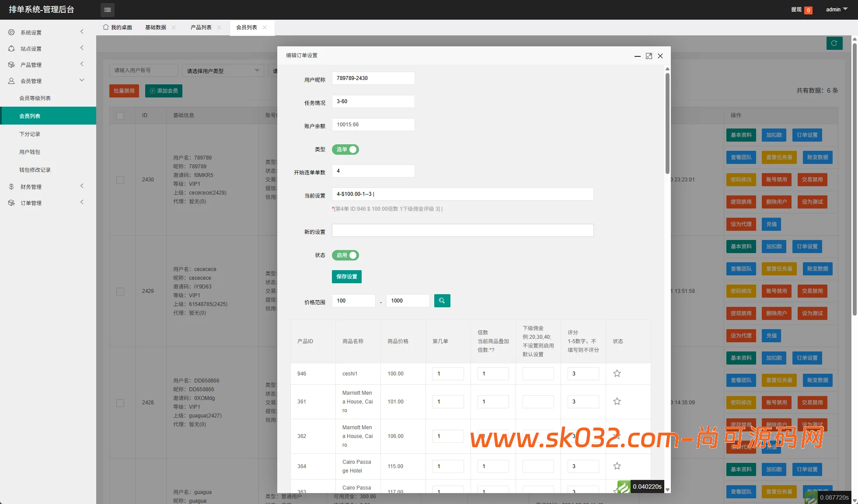The width and height of the screenshot is (858, 504).
Task: Click the hamburger menu icon in header
Action: click(107, 10)
